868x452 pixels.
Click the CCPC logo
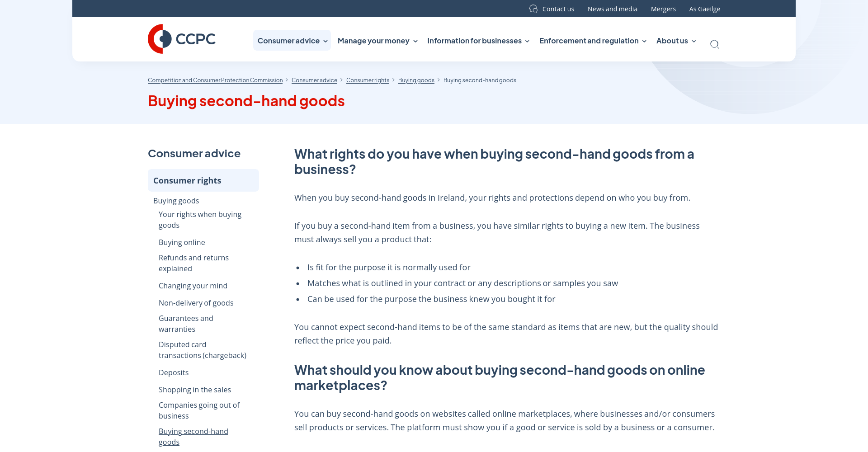pos(182,39)
